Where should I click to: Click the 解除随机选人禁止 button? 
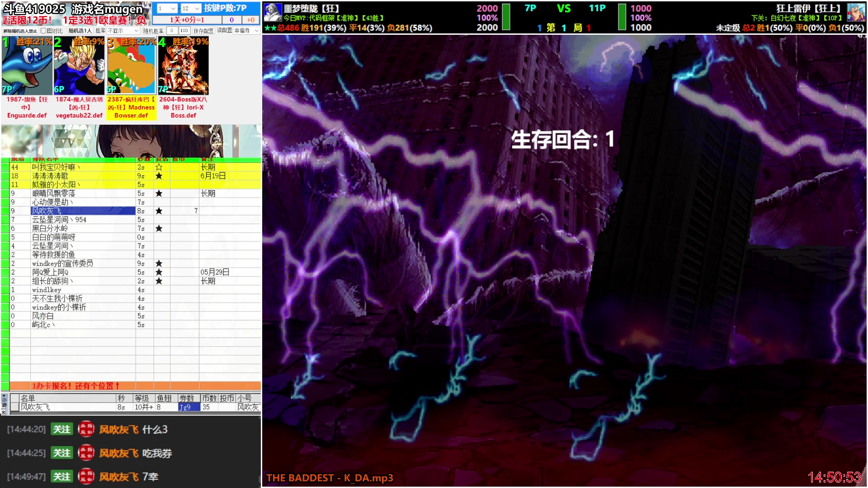tap(20, 31)
